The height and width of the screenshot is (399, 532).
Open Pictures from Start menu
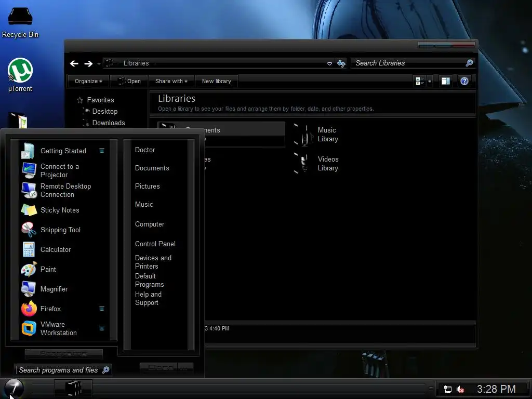(147, 187)
